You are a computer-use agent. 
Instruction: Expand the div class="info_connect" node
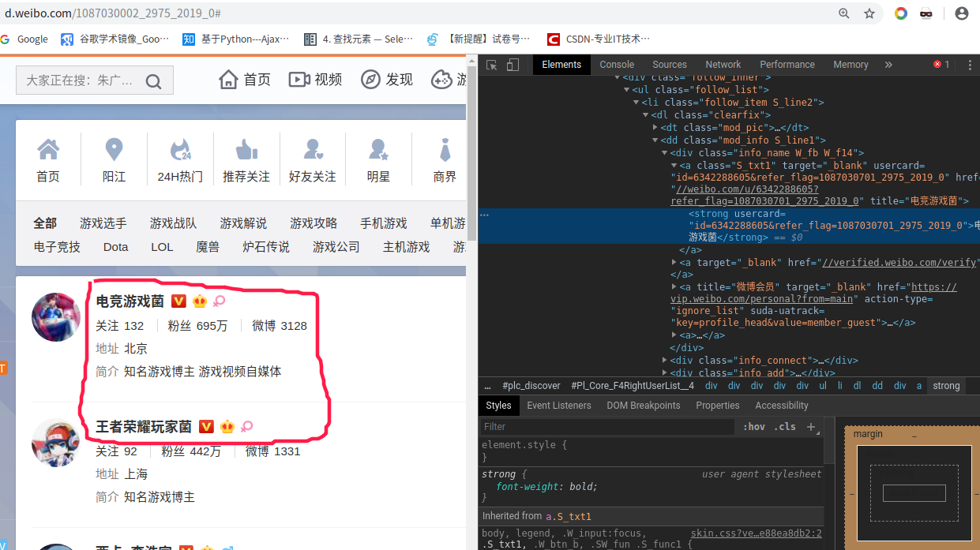(x=664, y=361)
